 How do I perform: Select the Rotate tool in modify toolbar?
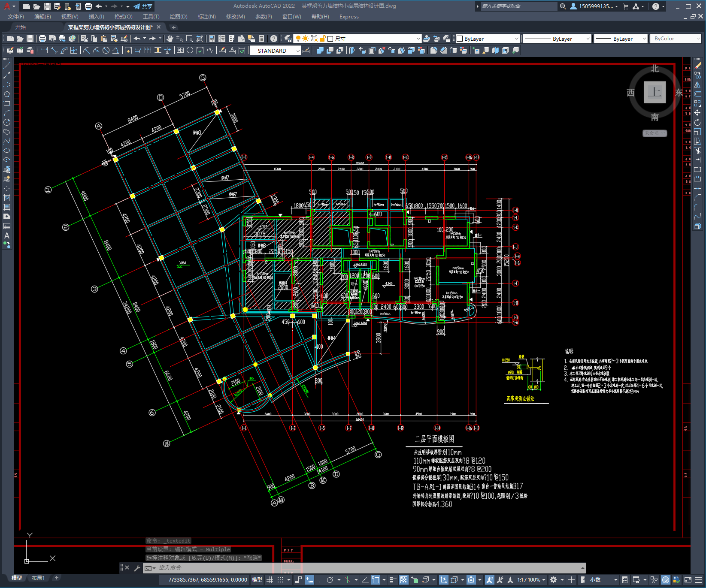[697, 122]
